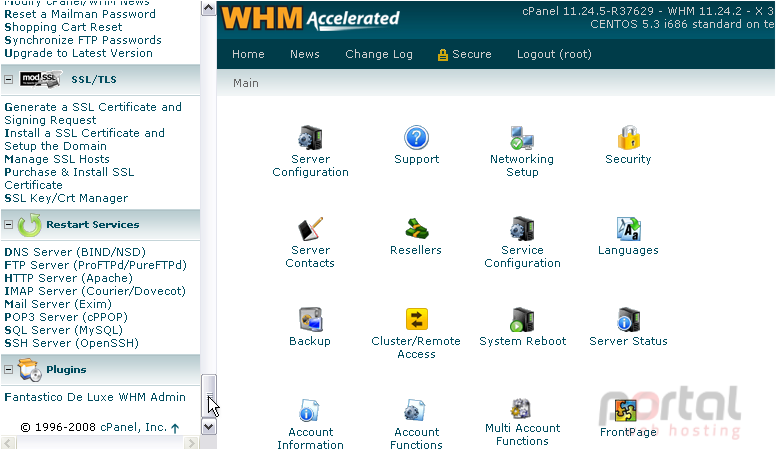Viewport: 776px width, 450px height.
Task: Switch to Secure connection link
Action: 464,54
